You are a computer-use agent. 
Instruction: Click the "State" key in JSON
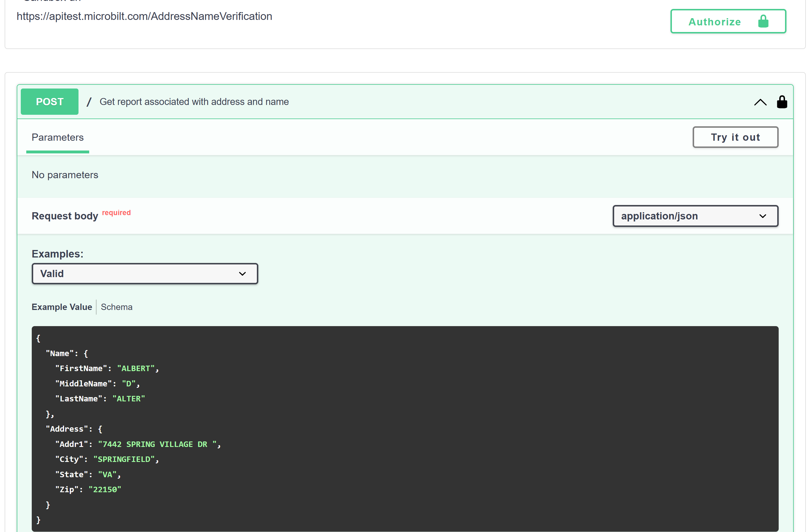coord(72,475)
